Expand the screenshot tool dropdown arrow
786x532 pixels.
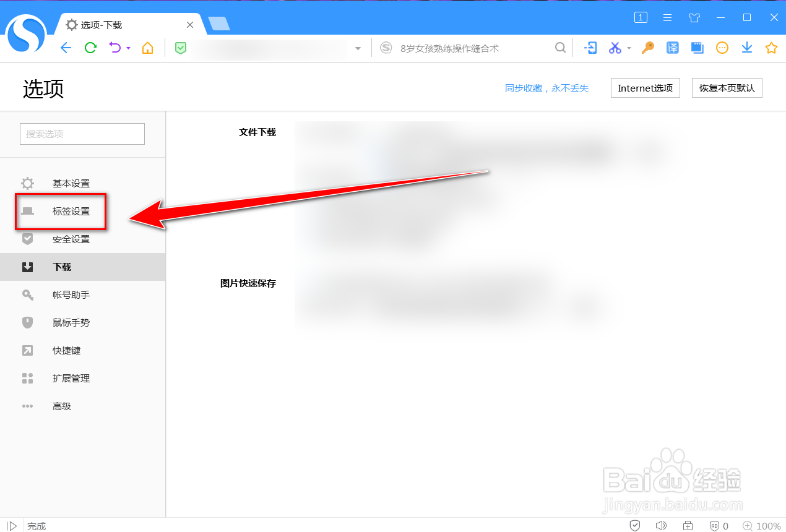click(x=628, y=48)
